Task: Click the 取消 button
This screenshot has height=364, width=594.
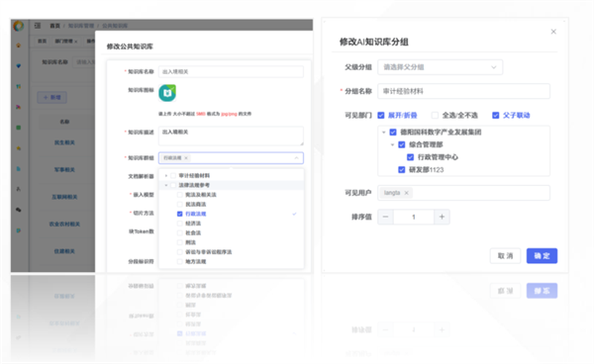Action: coord(505,256)
